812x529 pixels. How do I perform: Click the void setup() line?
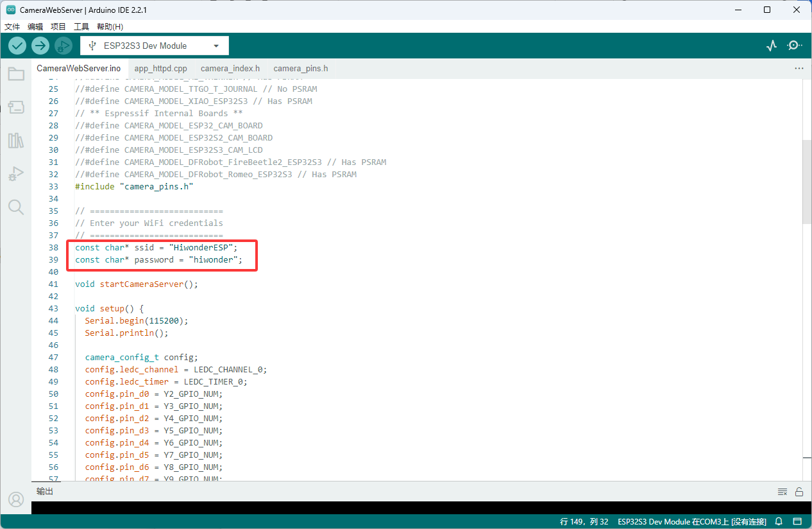point(110,308)
